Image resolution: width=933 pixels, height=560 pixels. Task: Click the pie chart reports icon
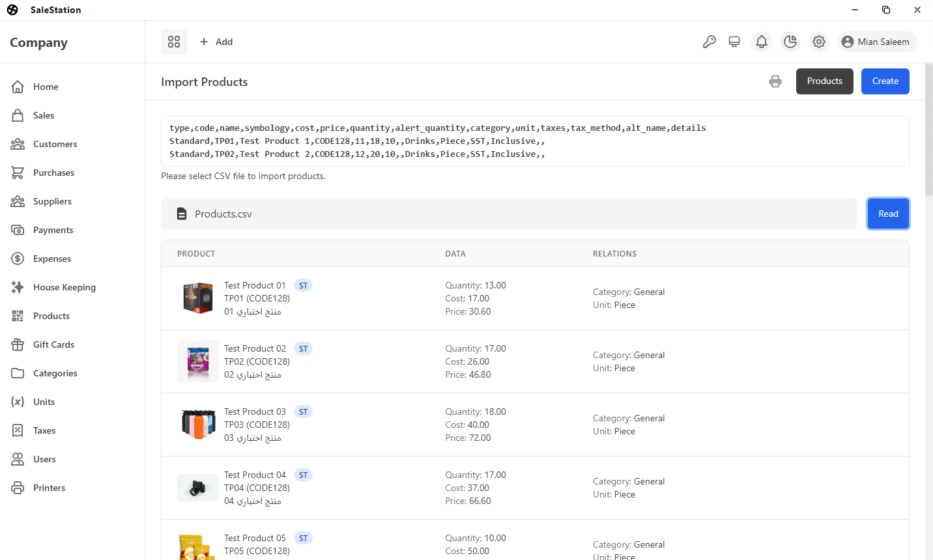[790, 42]
